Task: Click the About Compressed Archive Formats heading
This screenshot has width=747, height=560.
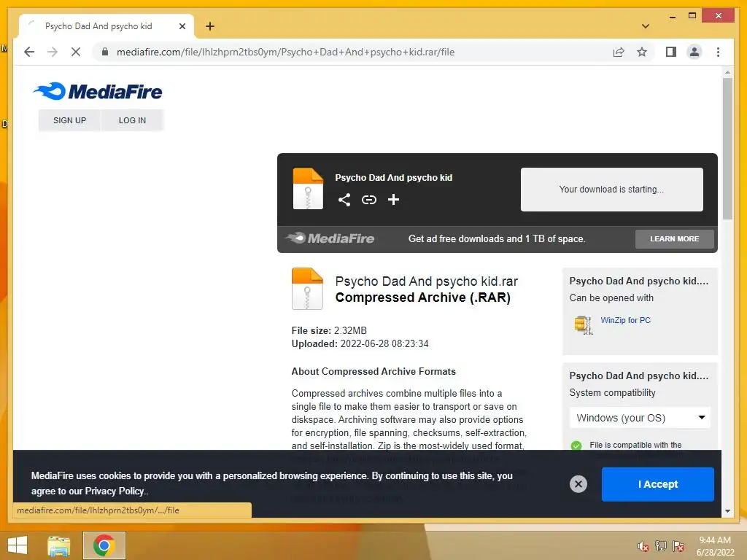Action: click(373, 371)
